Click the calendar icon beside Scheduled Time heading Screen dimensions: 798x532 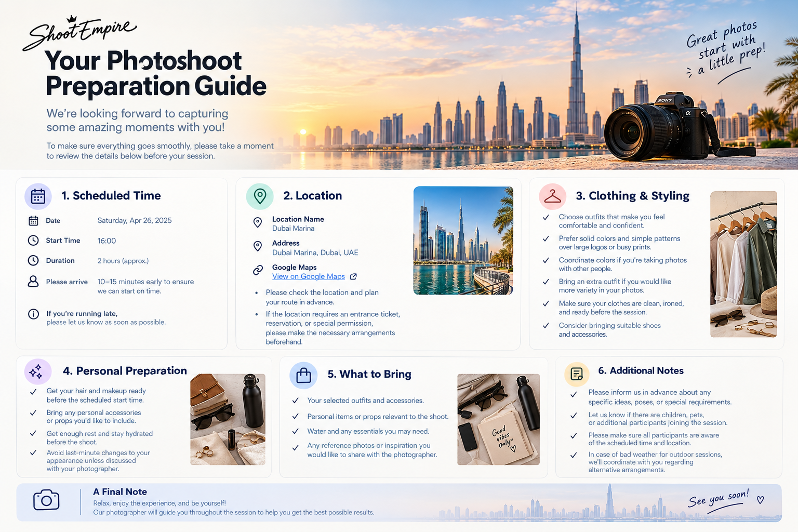point(38,196)
